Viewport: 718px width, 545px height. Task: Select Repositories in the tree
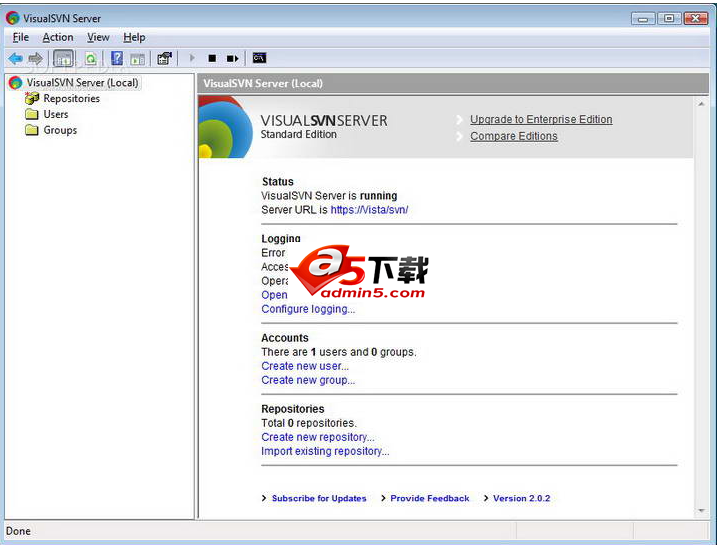[71, 98]
